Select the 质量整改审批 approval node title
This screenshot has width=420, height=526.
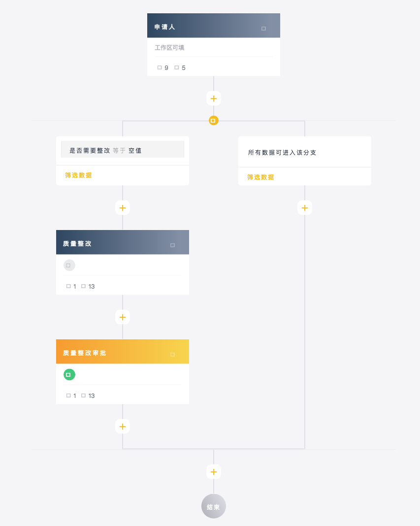coord(85,353)
